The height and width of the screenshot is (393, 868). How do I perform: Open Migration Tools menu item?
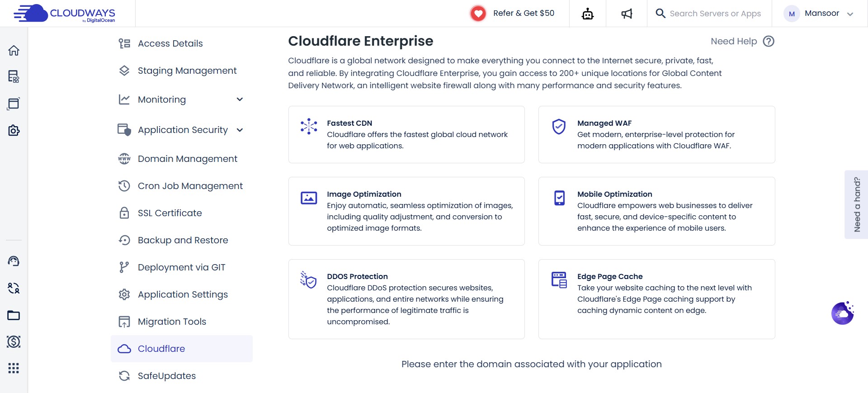182,322
